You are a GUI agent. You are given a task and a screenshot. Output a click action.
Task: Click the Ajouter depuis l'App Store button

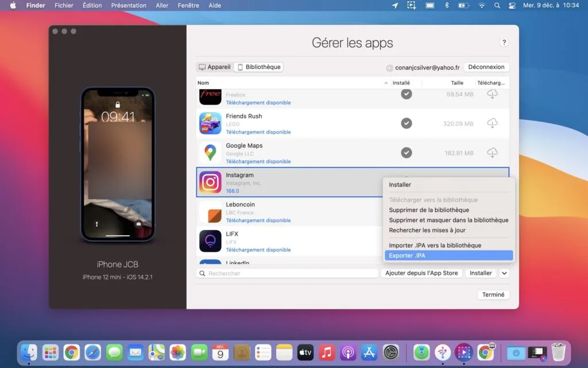click(x=421, y=273)
